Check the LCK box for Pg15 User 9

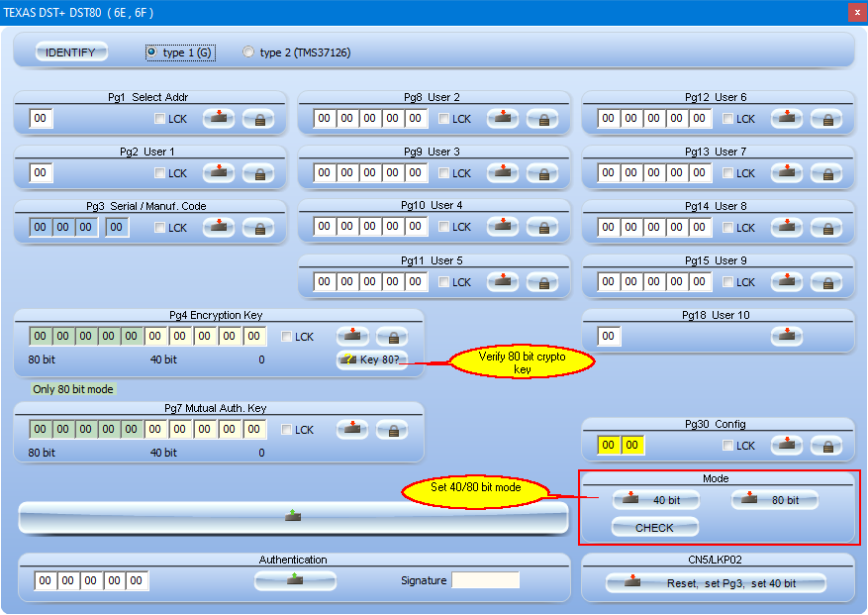point(727,282)
